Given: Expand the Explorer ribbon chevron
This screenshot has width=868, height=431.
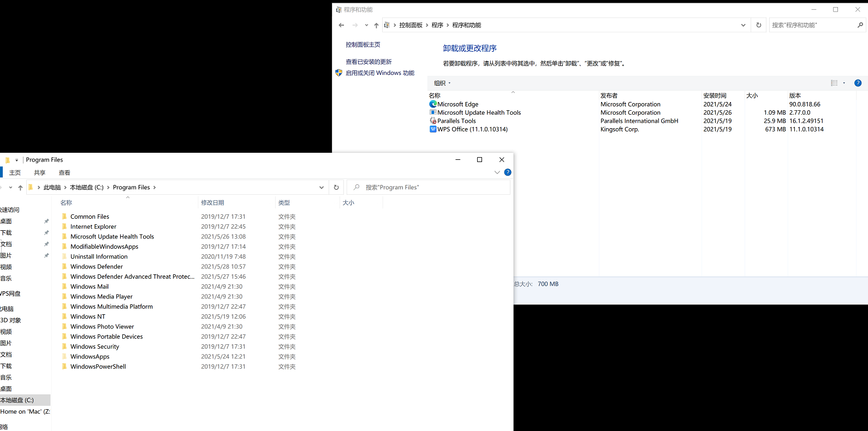Looking at the screenshot, I should tap(497, 172).
